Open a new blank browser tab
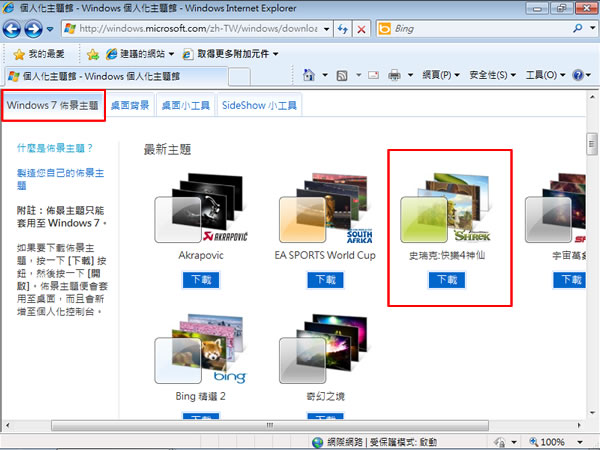Image resolution: width=600 pixels, height=450 pixels. [x=240, y=77]
